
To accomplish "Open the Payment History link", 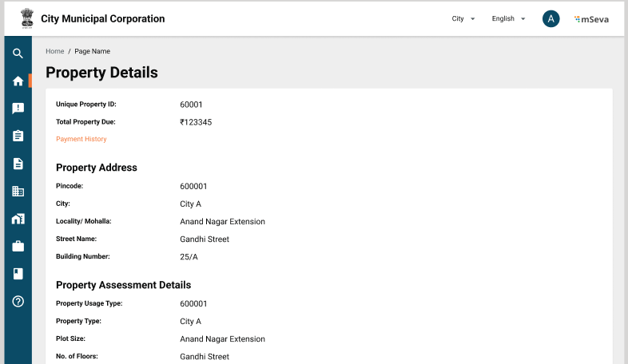I will 81,139.
